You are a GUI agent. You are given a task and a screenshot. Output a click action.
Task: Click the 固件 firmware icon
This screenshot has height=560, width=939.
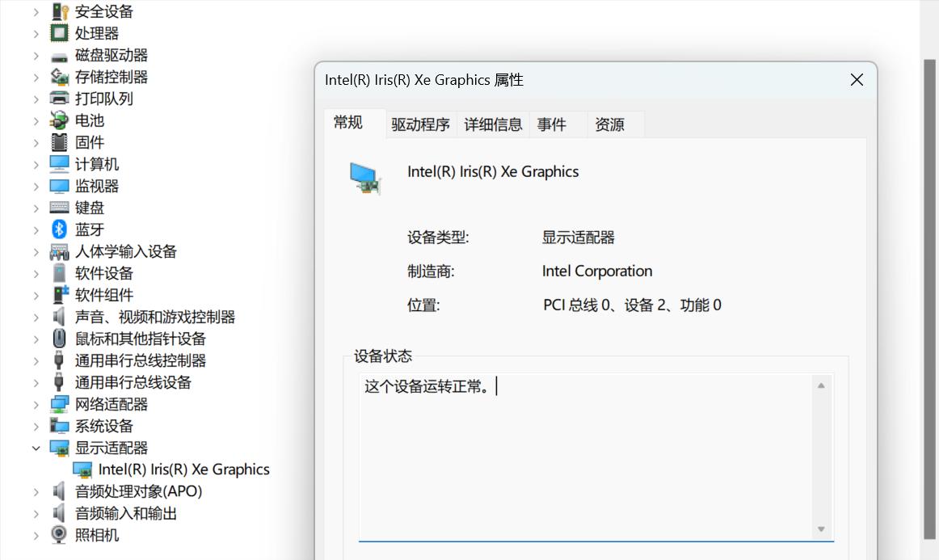click(59, 142)
